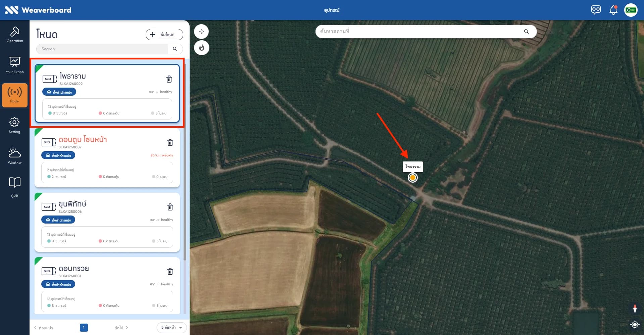The image size is (644, 335).
Task: Delete the ขุนพิทักษ์ node
Action: click(170, 207)
